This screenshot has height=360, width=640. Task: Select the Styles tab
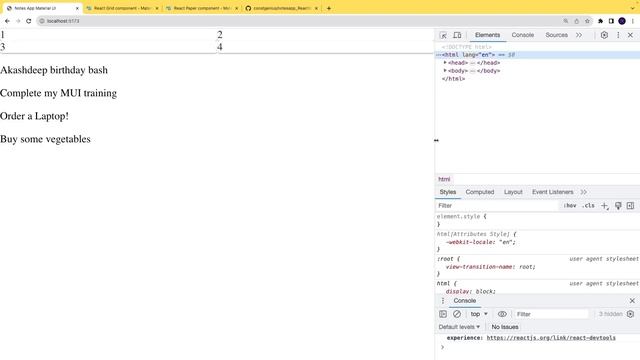click(x=448, y=192)
